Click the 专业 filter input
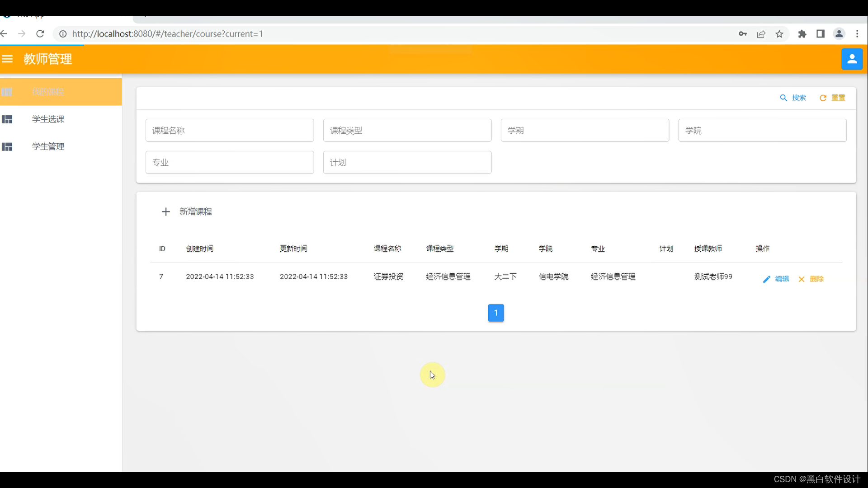 pos(230,163)
